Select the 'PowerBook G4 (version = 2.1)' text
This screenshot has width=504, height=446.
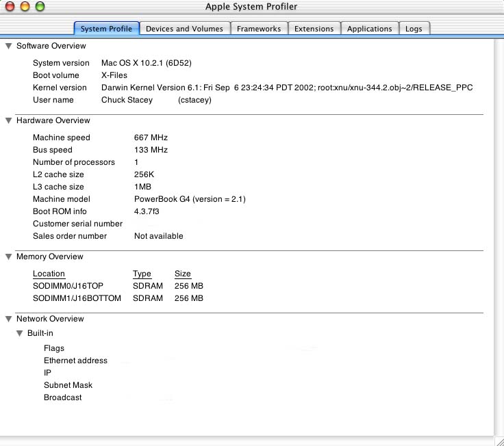click(x=190, y=199)
